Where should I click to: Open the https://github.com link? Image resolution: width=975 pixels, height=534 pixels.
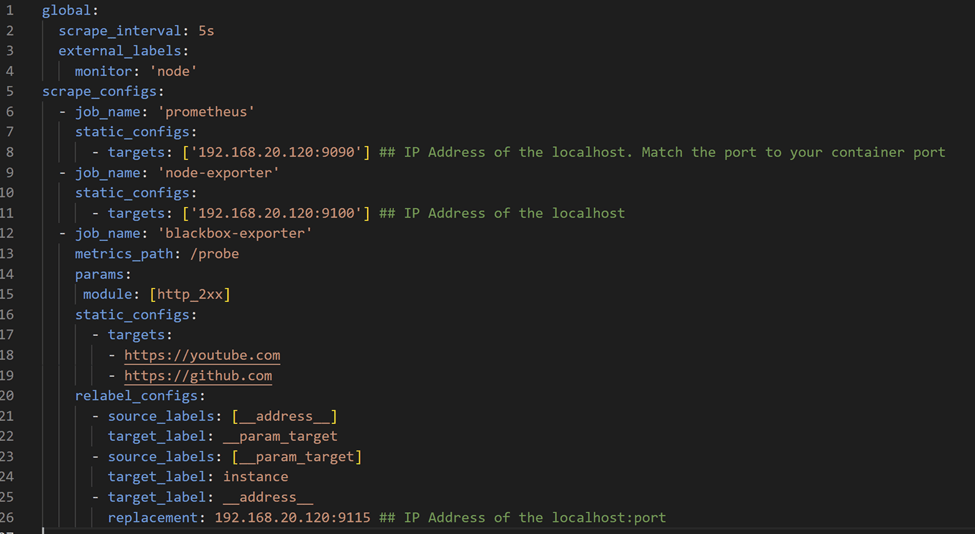coord(198,376)
